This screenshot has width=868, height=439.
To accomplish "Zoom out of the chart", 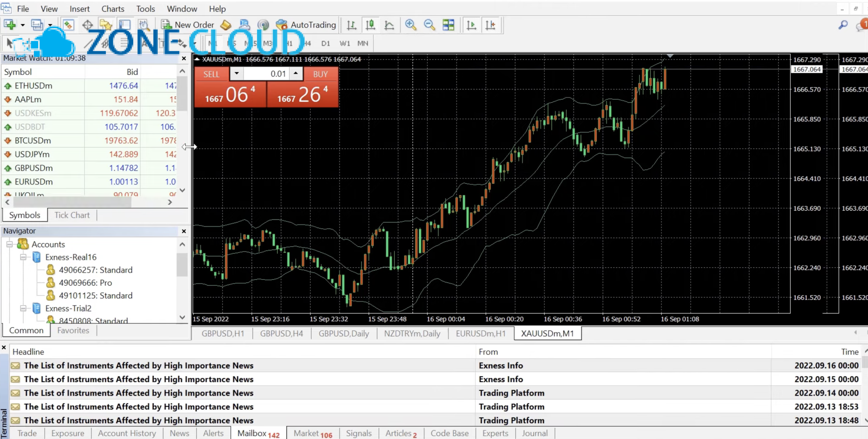I will coord(429,25).
